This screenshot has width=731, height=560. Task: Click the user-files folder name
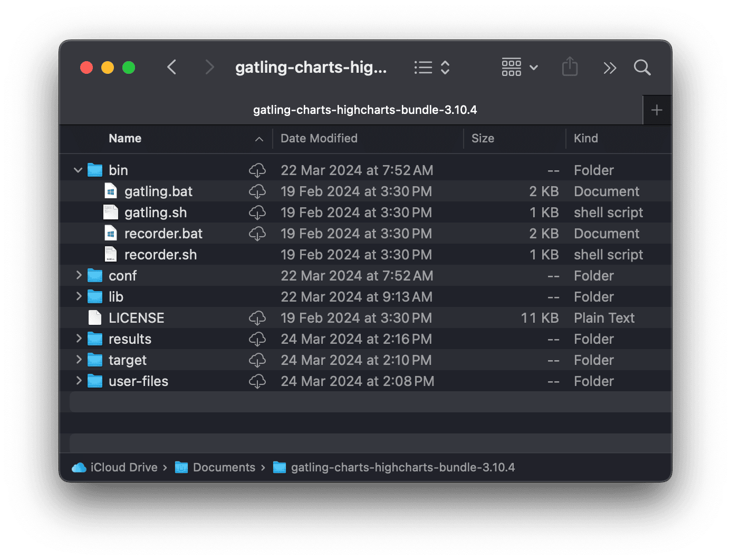point(138,381)
